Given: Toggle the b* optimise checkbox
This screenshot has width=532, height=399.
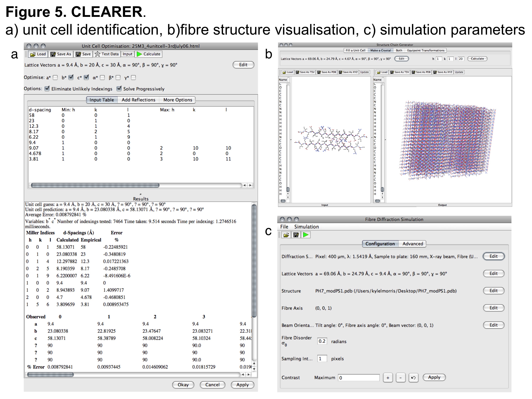Looking at the screenshot, I should (71, 78).
